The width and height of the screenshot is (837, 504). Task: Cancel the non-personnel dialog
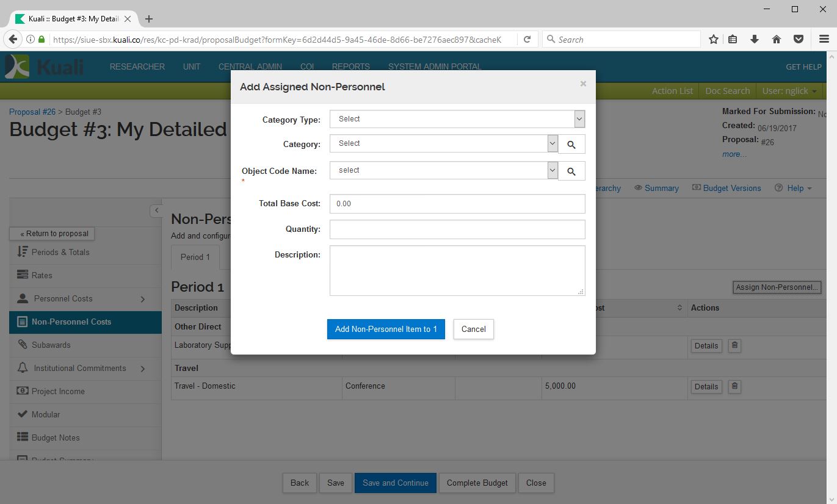(473, 329)
